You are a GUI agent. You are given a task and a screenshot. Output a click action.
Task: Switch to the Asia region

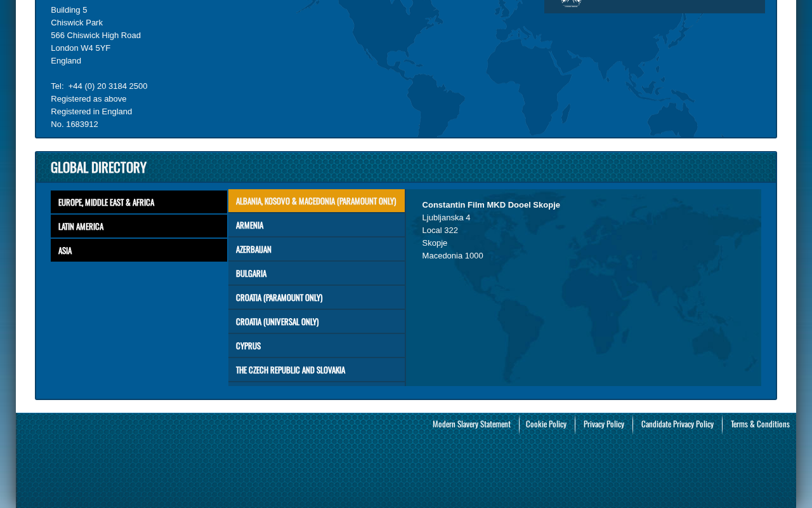point(139,250)
